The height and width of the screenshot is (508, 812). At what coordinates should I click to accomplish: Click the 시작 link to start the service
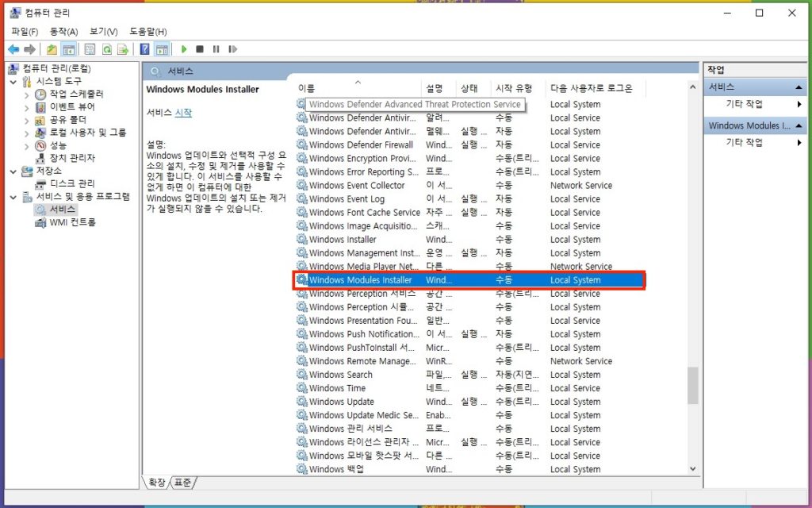click(x=183, y=113)
